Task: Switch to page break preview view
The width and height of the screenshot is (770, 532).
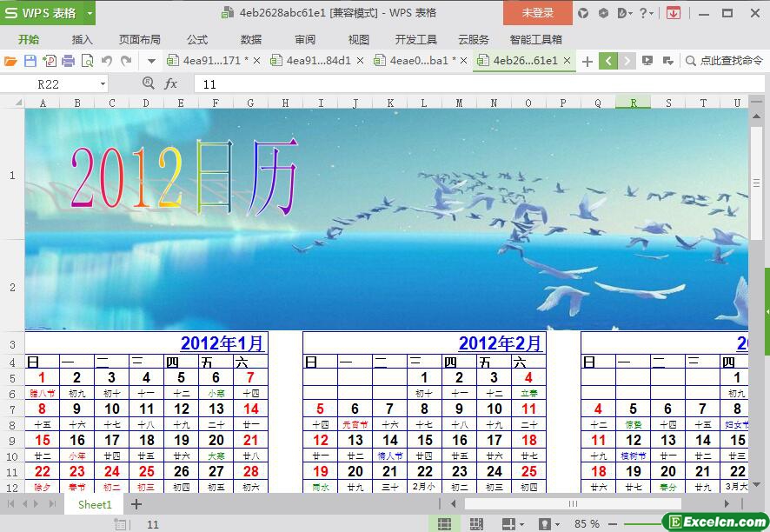Action: [476, 524]
